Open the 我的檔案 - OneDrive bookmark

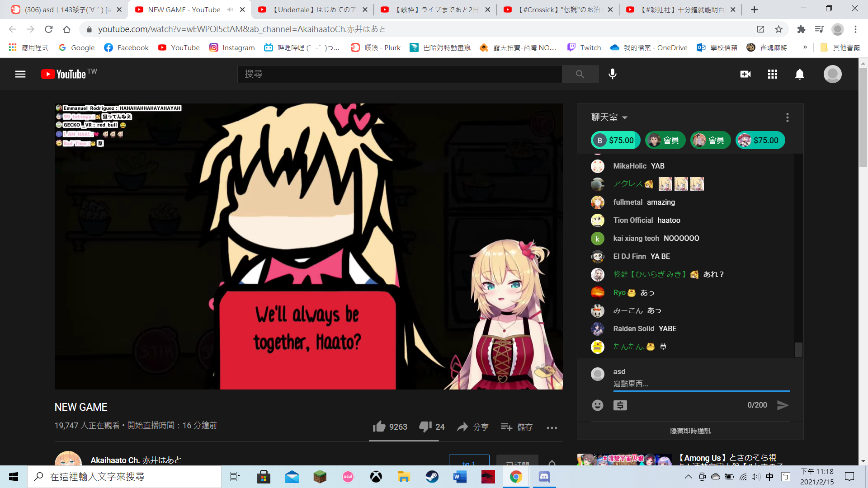tap(649, 47)
